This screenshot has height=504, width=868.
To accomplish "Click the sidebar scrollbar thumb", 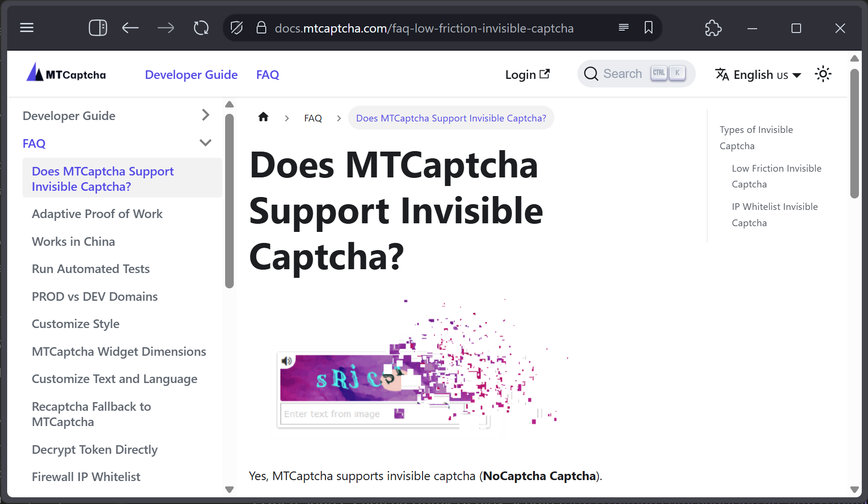I will [x=229, y=201].
